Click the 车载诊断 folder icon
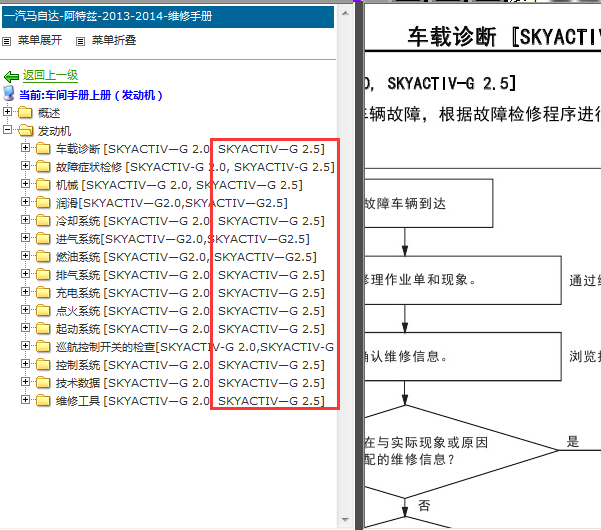This screenshot has height=530, width=601. [x=43, y=148]
